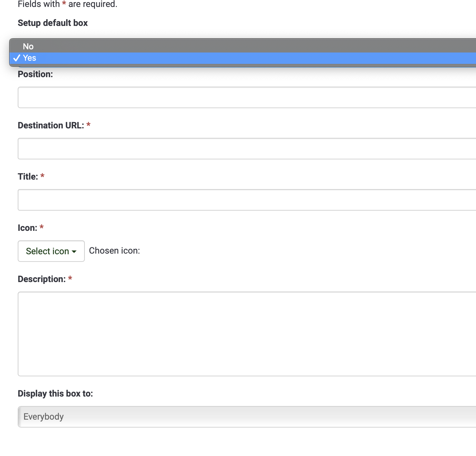
Task: Click the "Position:" label
Action: [x=35, y=74]
